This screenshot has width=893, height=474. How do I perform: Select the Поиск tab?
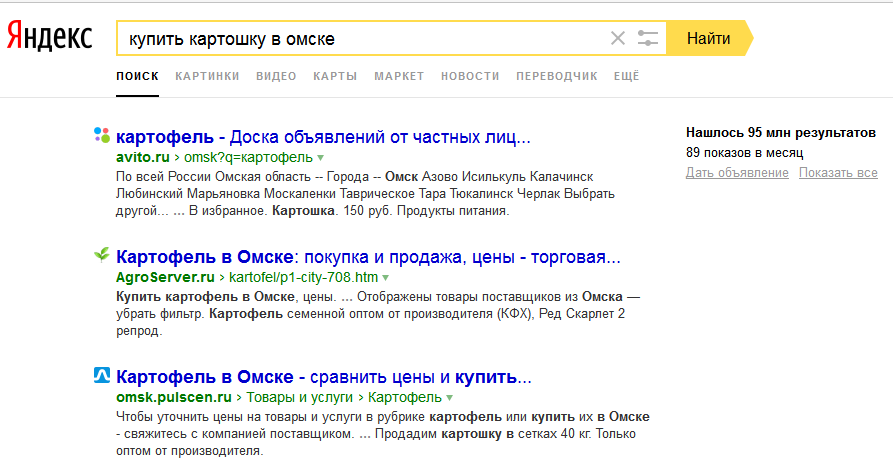(137, 76)
